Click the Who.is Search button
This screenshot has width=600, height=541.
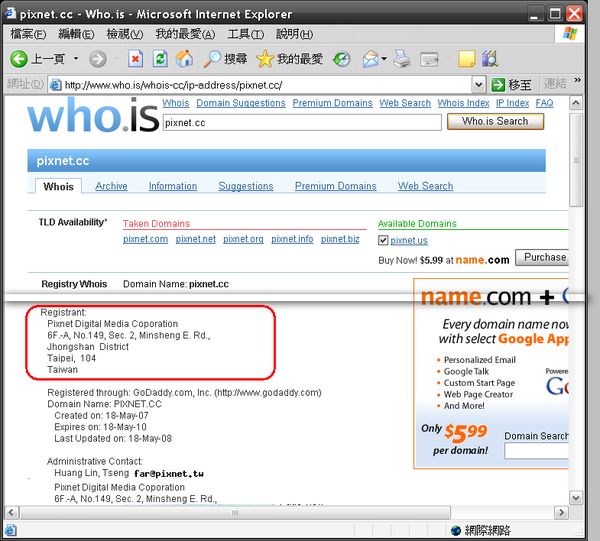(x=495, y=121)
